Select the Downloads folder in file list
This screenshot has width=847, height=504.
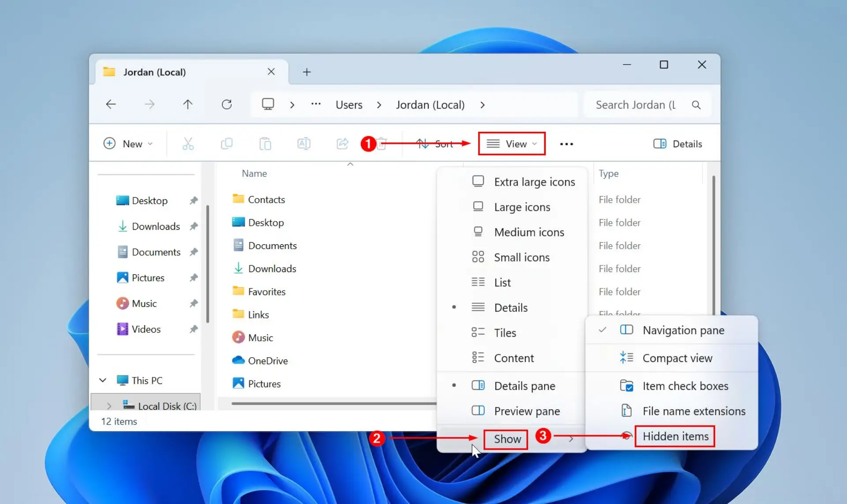pos(264,269)
